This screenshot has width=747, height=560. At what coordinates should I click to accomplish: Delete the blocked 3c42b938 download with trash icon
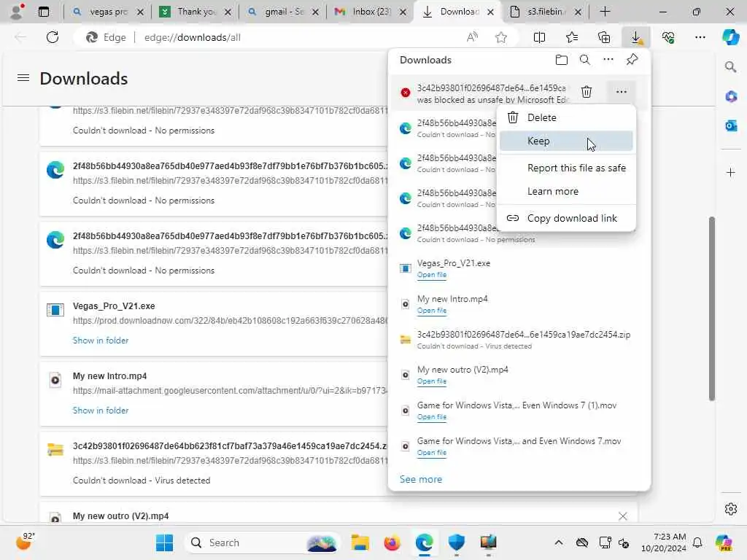coord(587,92)
